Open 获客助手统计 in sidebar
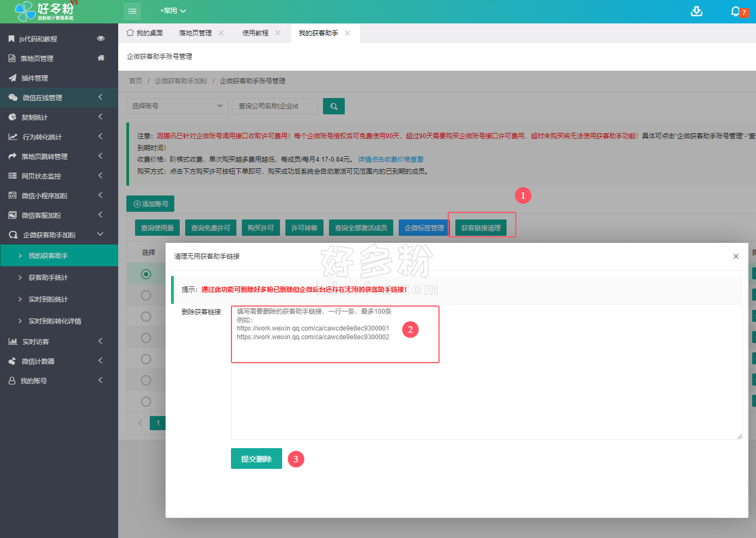The image size is (756, 538). 59,277
